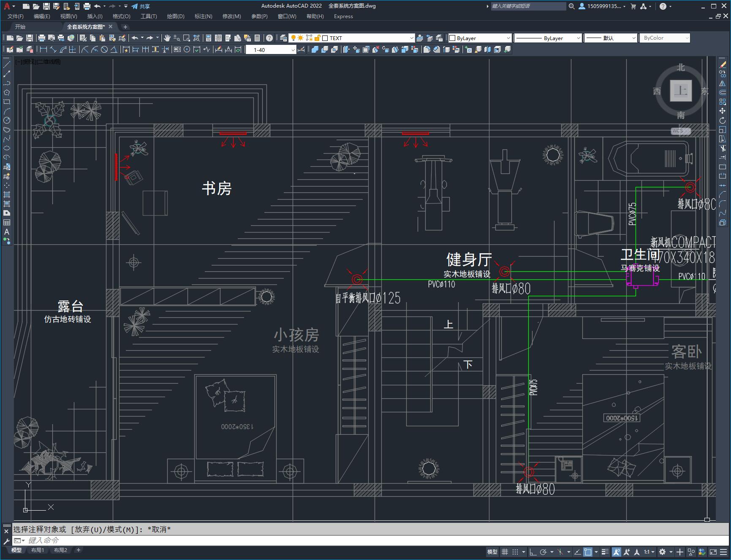
Task: Open the 修改(M) menu
Action: (x=231, y=16)
